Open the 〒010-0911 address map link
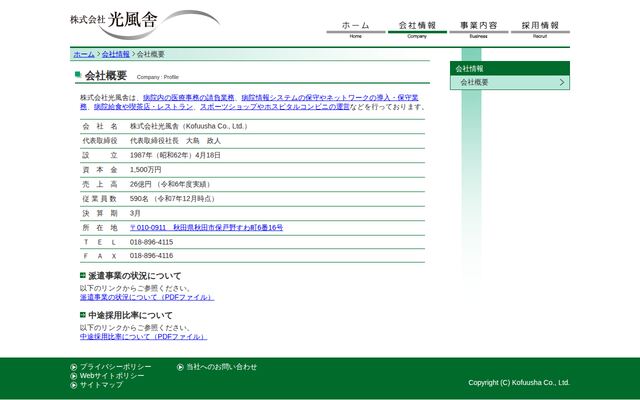Screen dimensions: 640x400 pos(206,228)
